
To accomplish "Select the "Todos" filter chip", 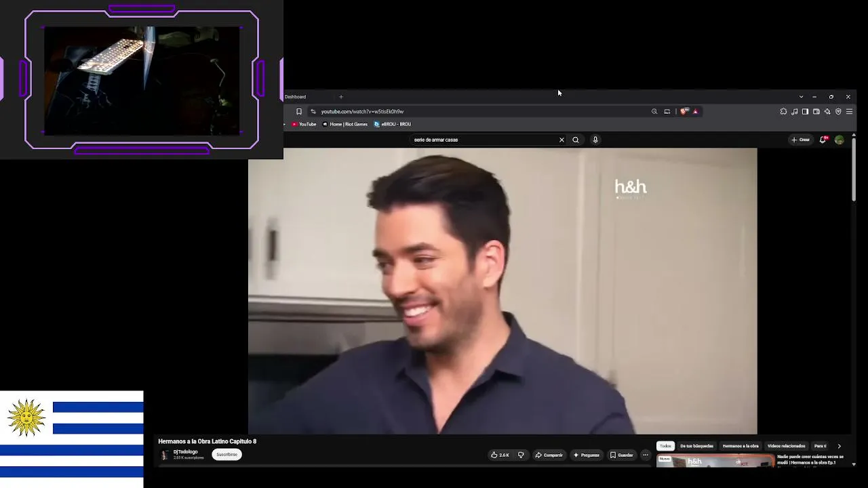I will click(x=666, y=446).
